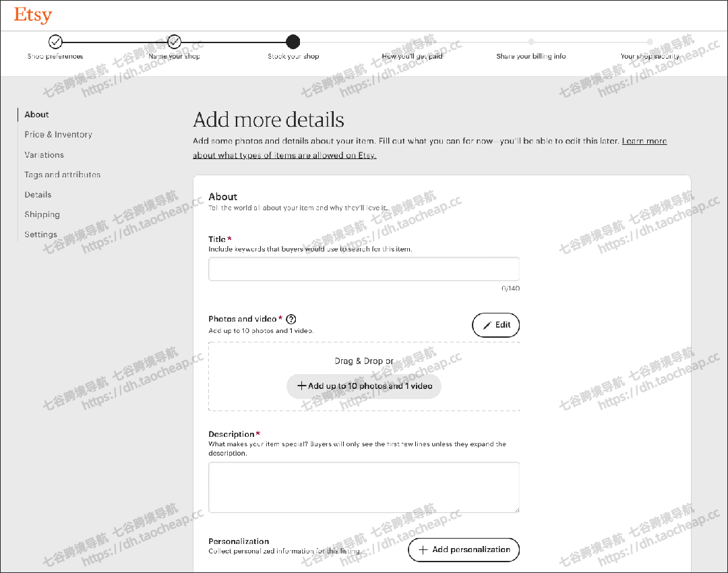The width and height of the screenshot is (728, 573).
Task: Go to Price & Inventory section
Action: pos(59,135)
